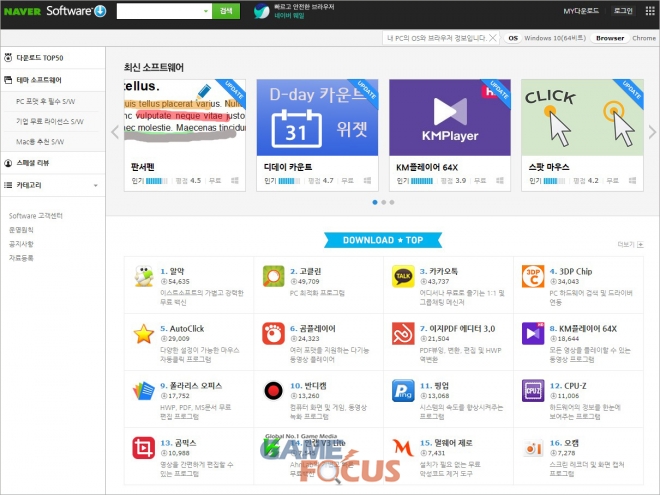Select the second carousel page dot
The image size is (660, 495).
pyautogui.click(x=383, y=202)
